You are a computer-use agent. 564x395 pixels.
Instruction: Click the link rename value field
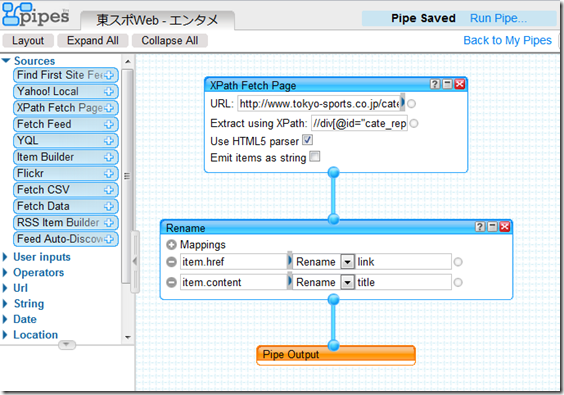tap(403, 262)
